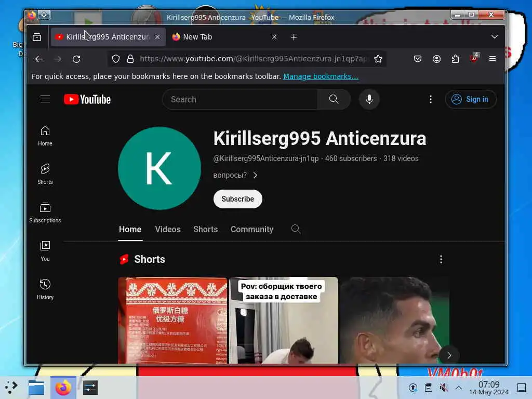Open the Firefox extensions puzzle icon

pyautogui.click(x=455, y=59)
